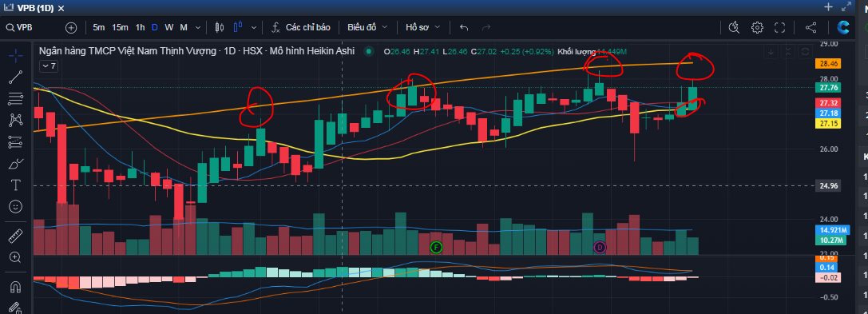The width and height of the screenshot is (868, 314).
Task: Click the green market status dot
Action: (x=368, y=51)
